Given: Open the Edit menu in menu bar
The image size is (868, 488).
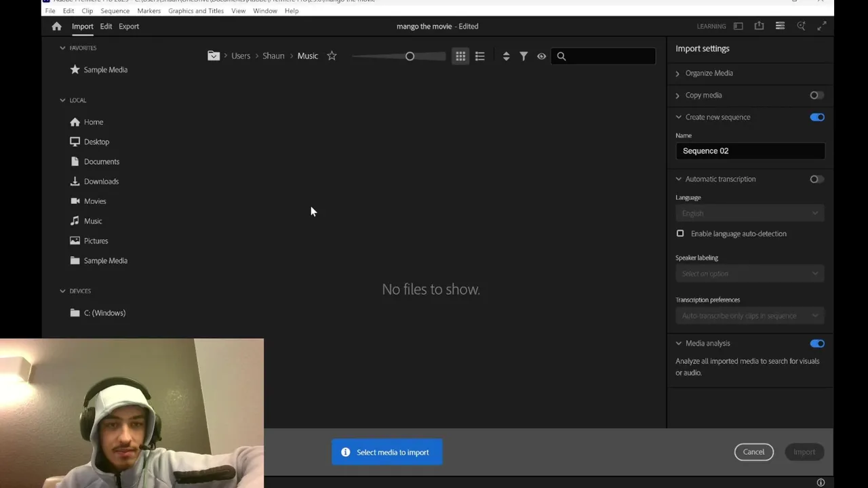Looking at the screenshot, I should (x=68, y=11).
